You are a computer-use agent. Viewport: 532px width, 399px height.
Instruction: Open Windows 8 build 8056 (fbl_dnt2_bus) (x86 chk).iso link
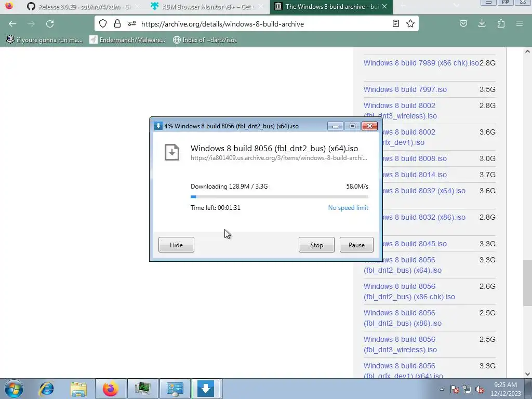409,291
